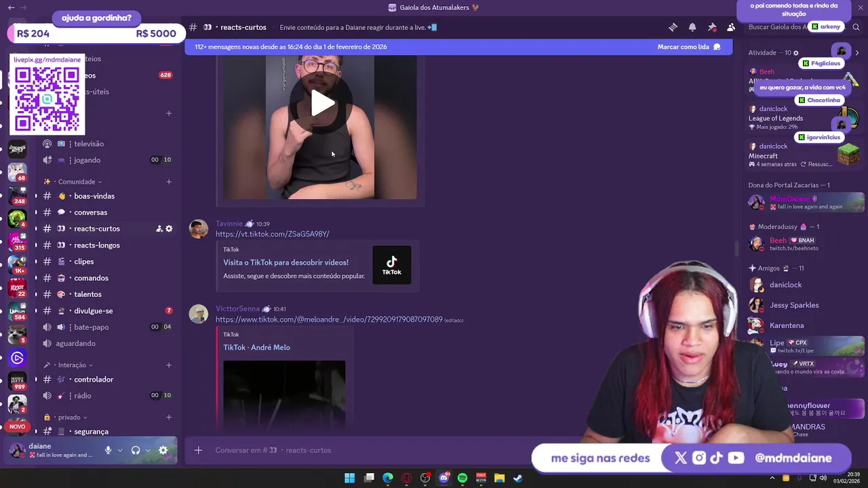The image size is (868, 488).
Task: Click the attach file plus button
Action: [198, 450]
